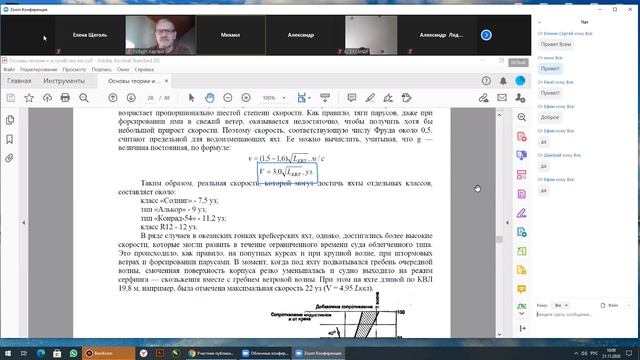Click the sign document icon

[x=388, y=98]
